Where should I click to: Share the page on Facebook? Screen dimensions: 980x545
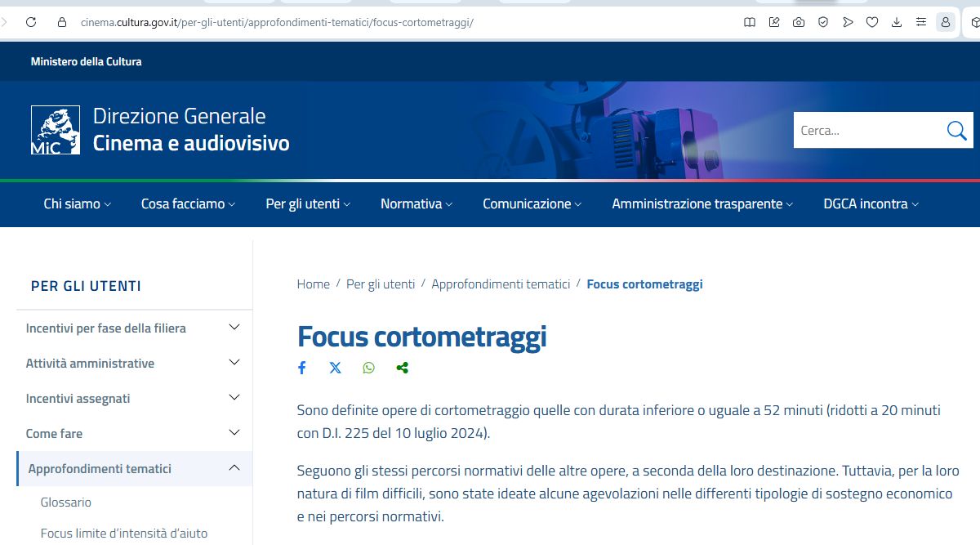point(302,368)
